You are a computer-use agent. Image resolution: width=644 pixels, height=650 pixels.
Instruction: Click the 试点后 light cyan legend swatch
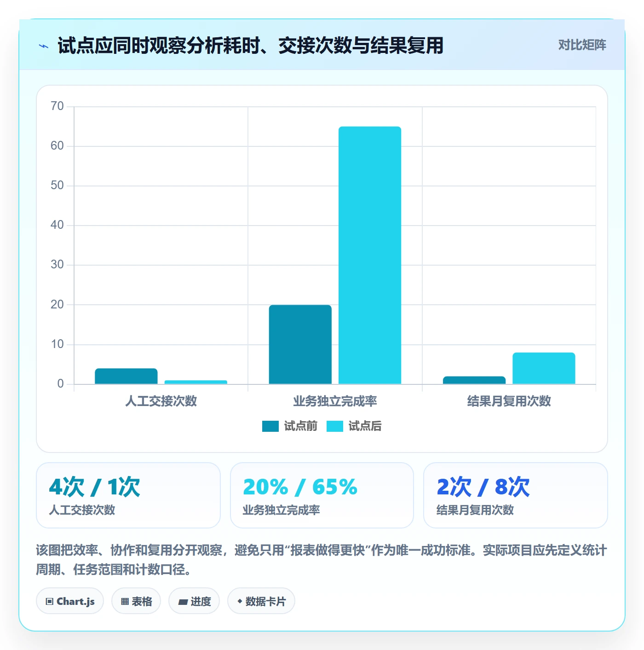pos(335,426)
